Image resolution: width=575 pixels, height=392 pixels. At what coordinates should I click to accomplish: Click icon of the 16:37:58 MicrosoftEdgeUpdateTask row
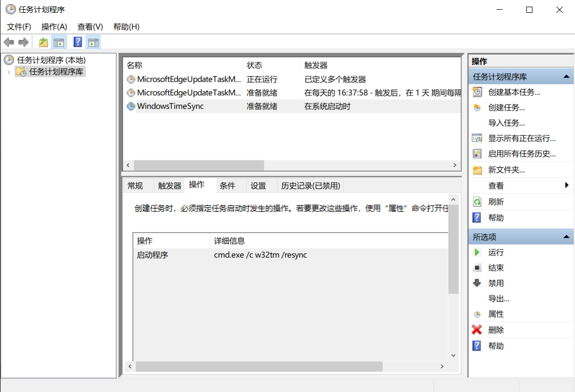(131, 93)
